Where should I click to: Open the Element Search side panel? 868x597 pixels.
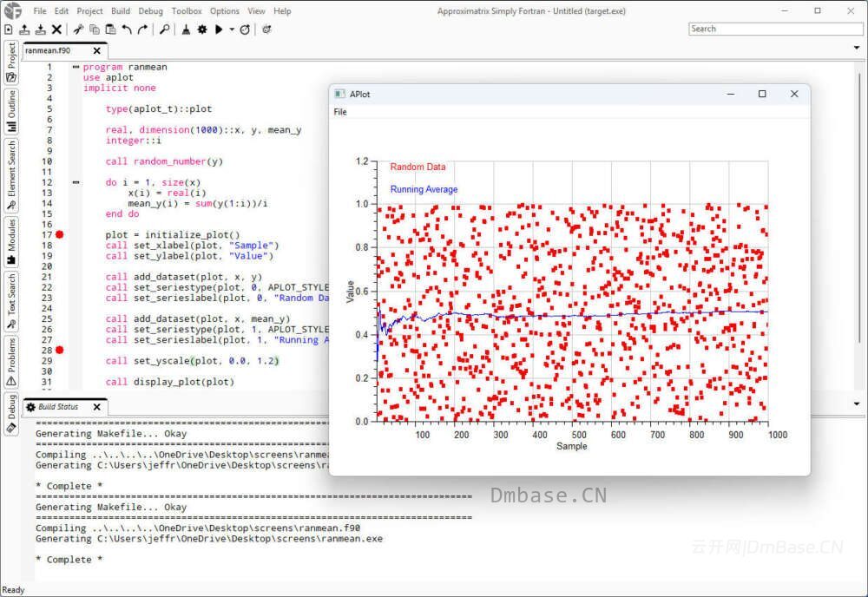point(11,175)
